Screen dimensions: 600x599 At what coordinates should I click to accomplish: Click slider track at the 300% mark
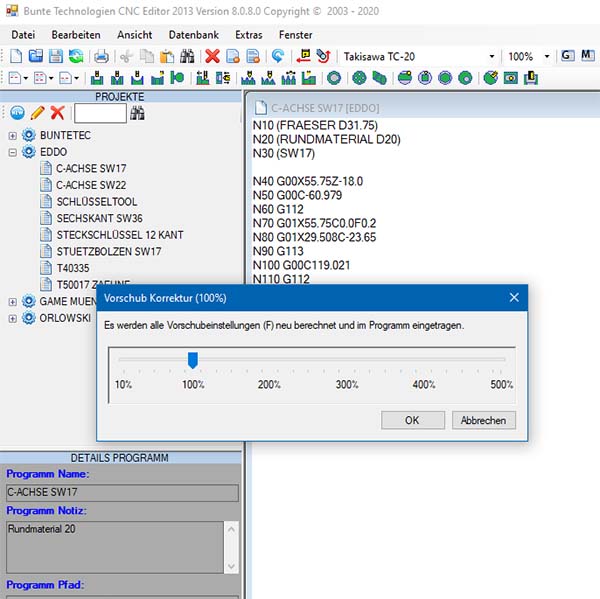(347, 359)
